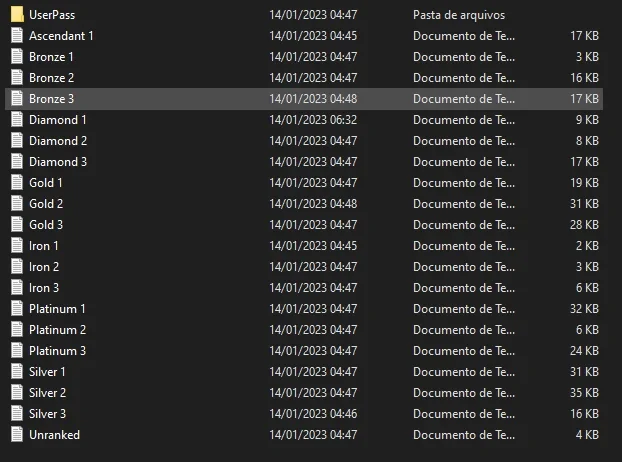Select the UserPass folder name
Image resolution: width=622 pixels, height=462 pixels.
[52, 15]
